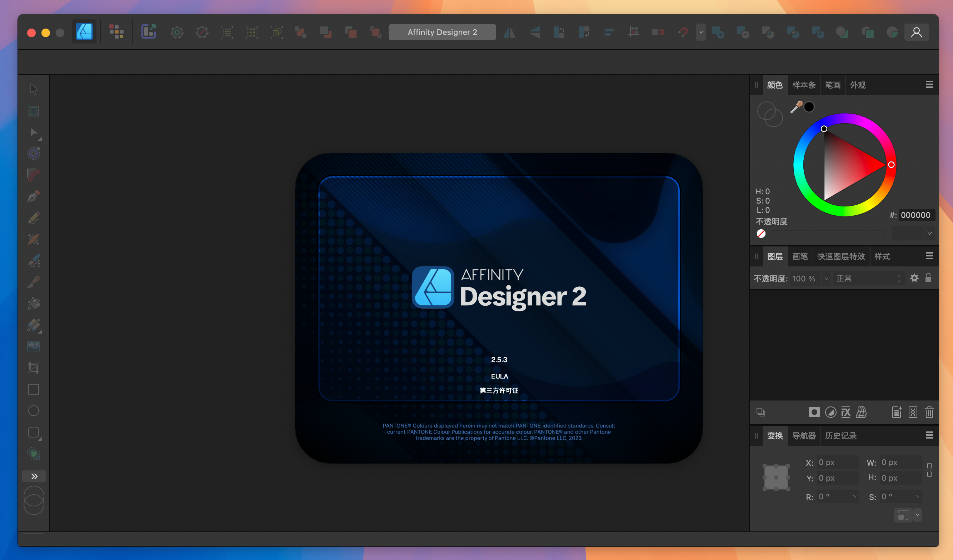
Task: Click the Layer Effects fx icon
Action: click(845, 412)
